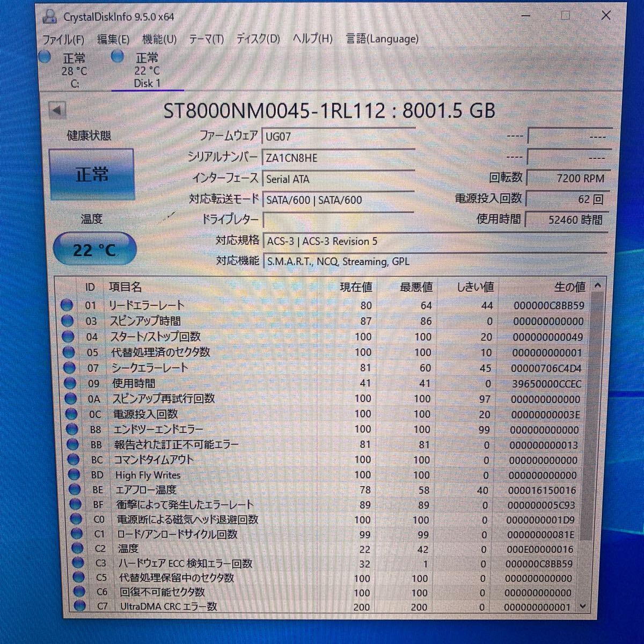
Task: Click the ACS-3 Revision 5 standard field
Action: (436, 241)
